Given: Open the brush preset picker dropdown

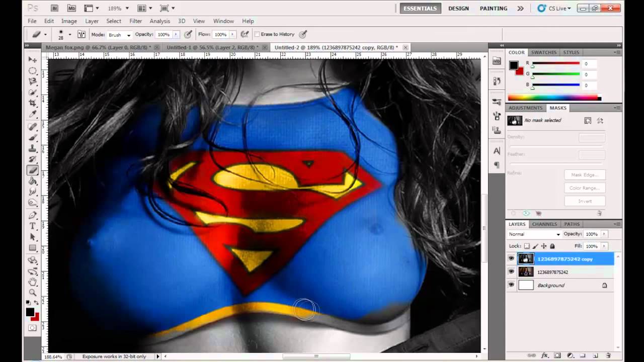Looking at the screenshot, I should [69, 35].
